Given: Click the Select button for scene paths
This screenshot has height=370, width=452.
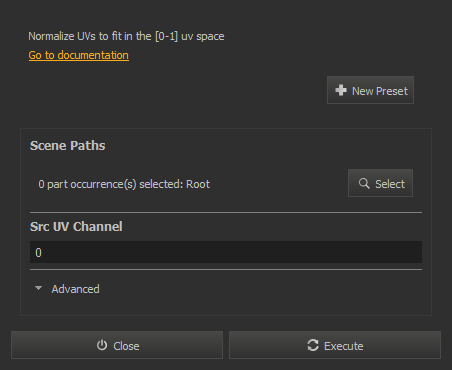Looking at the screenshot, I should click(380, 183).
